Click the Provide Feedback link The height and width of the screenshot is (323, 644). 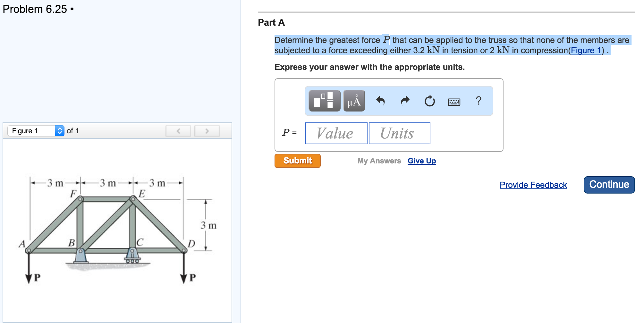click(533, 185)
